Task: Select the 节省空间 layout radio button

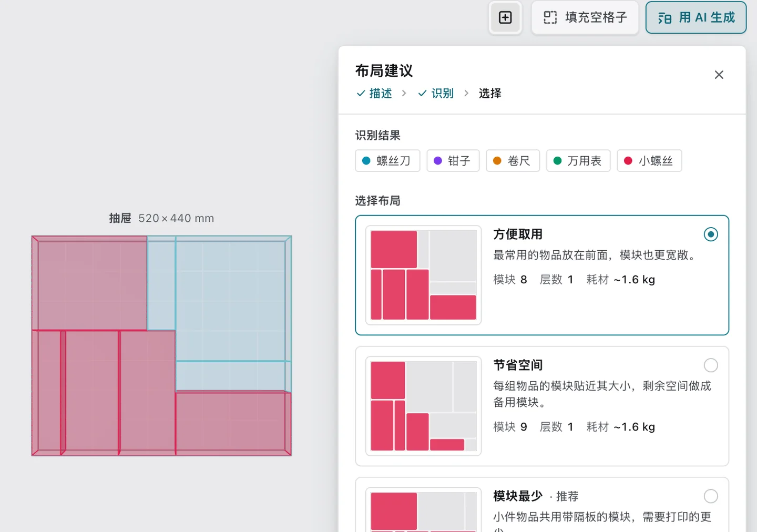Action: [x=711, y=365]
